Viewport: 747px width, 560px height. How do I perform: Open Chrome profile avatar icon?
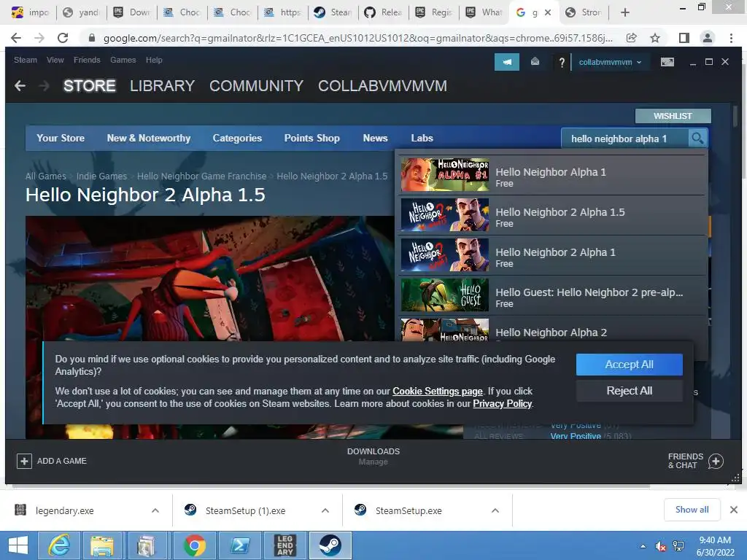708,38
